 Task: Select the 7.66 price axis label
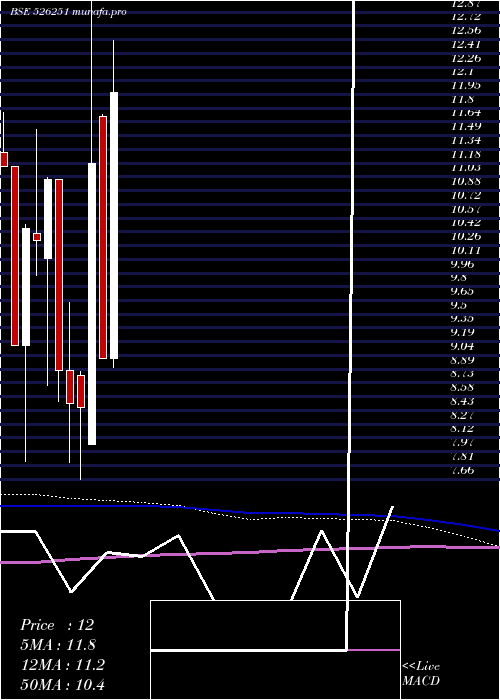(462, 470)
